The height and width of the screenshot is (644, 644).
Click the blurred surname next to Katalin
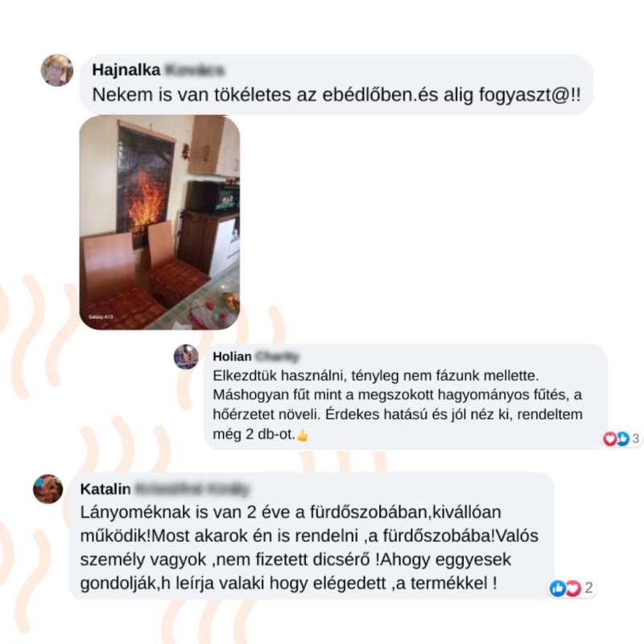click(x=192, y=489)
